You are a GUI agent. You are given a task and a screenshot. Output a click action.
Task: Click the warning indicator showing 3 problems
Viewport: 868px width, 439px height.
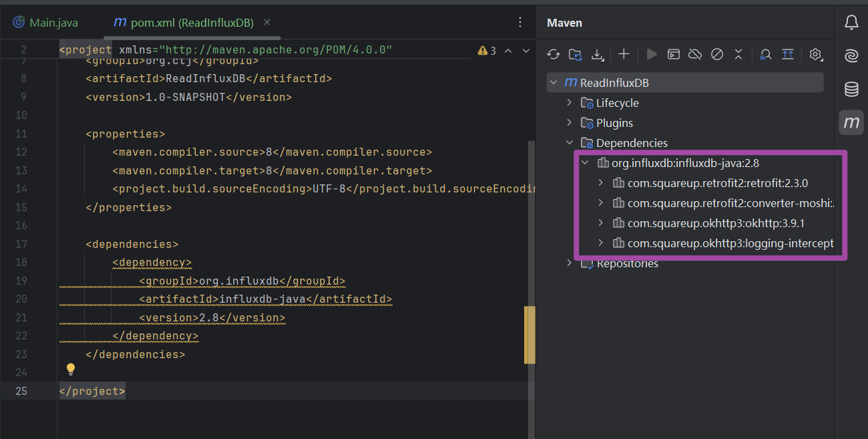point(487,50)
